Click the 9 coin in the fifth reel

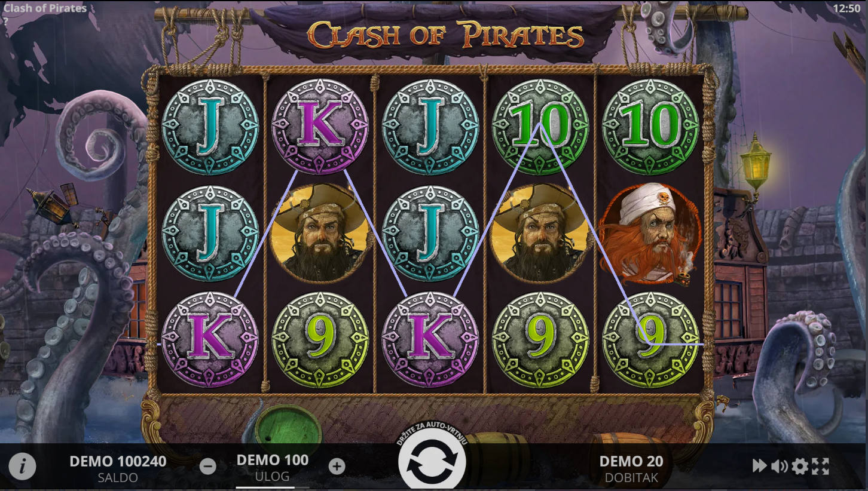650,339
